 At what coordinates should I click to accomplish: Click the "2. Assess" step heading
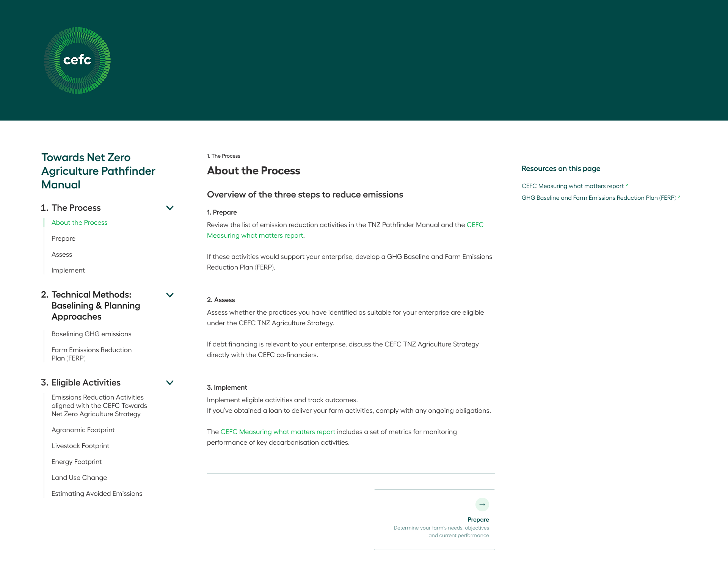tap(221, 300)
